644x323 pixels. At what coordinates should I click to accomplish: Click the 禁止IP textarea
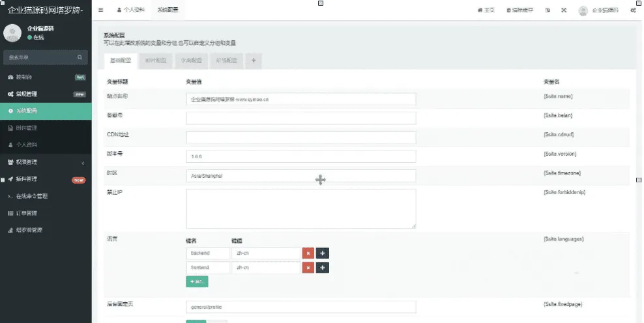click(300, 208)
